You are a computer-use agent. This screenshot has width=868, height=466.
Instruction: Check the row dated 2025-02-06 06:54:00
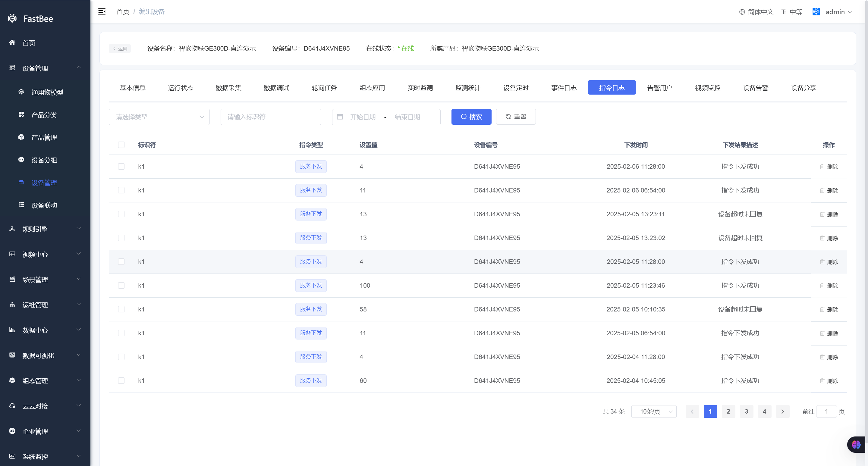(x=121, y=190)
